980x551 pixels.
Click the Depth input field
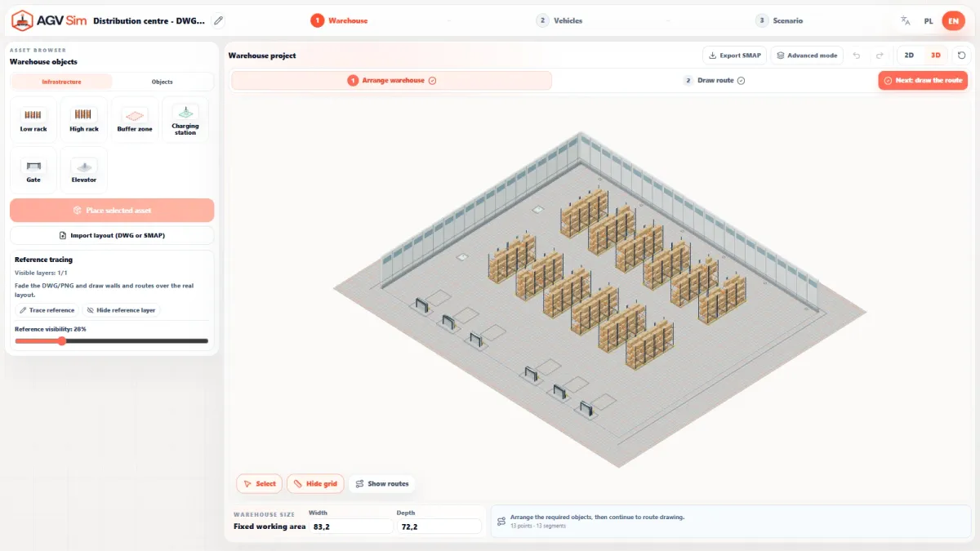pyautogui.click(x=439, y=527)
